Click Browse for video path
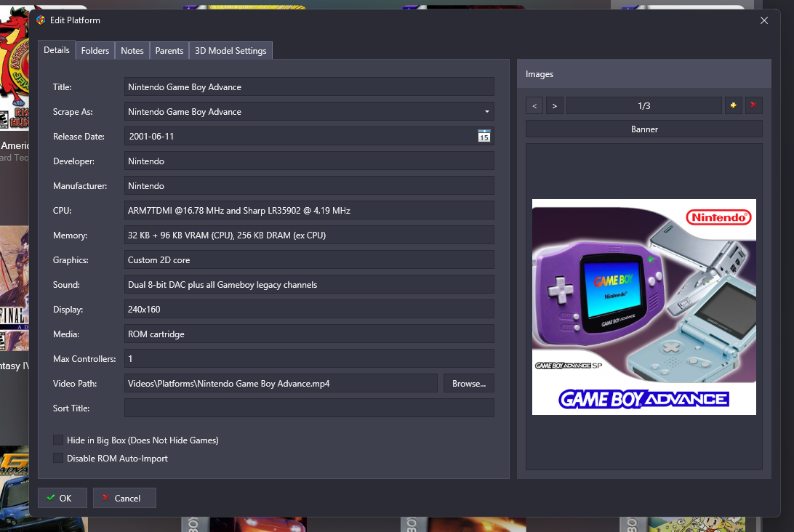This screenshot has height=532, width=794. pos(468,383)
